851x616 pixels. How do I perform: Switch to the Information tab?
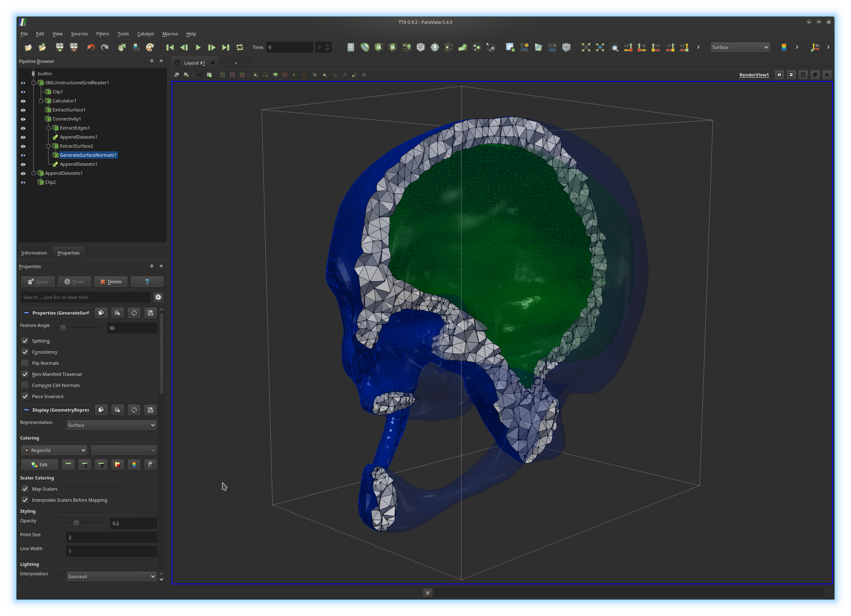point(34,253)
